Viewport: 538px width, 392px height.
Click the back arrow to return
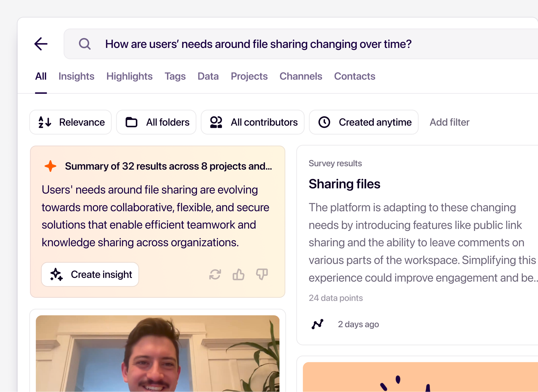41,44
